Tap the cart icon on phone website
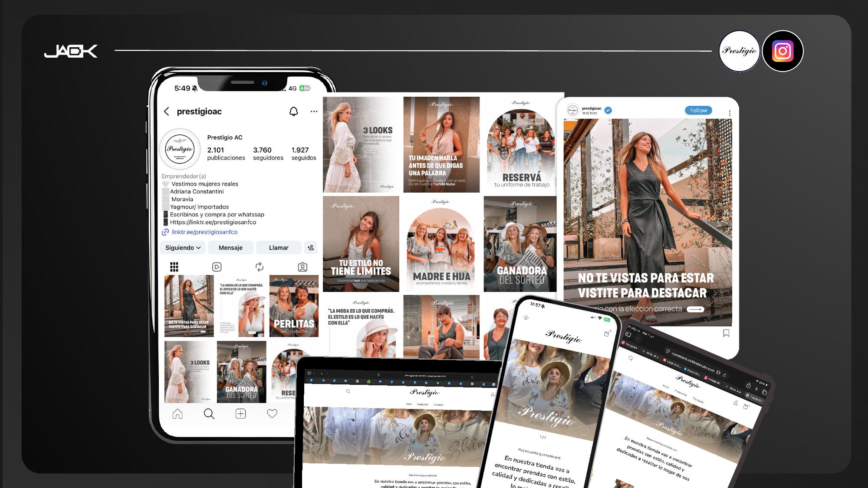The height and width of the screenshot is (488, 868). click(x=606, y=334)
